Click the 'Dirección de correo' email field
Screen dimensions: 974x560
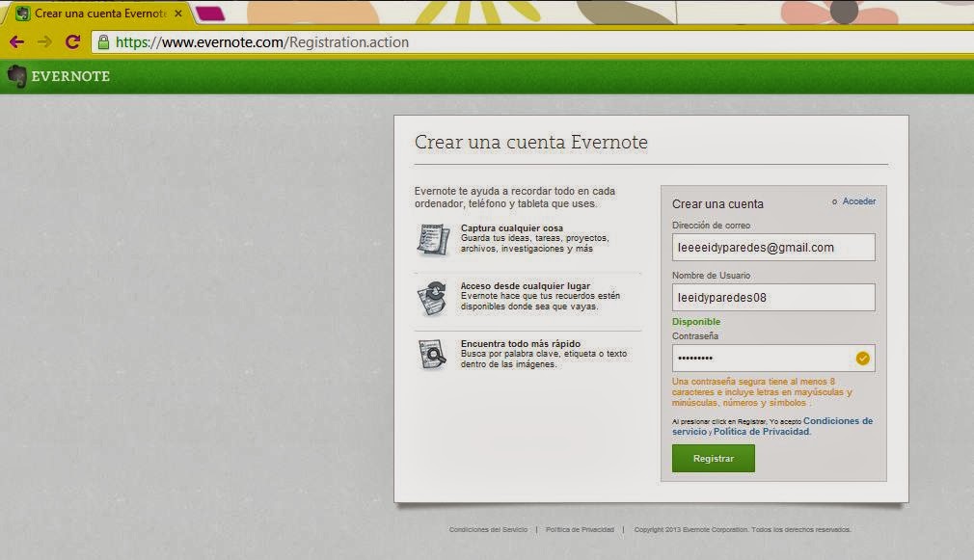773,247
